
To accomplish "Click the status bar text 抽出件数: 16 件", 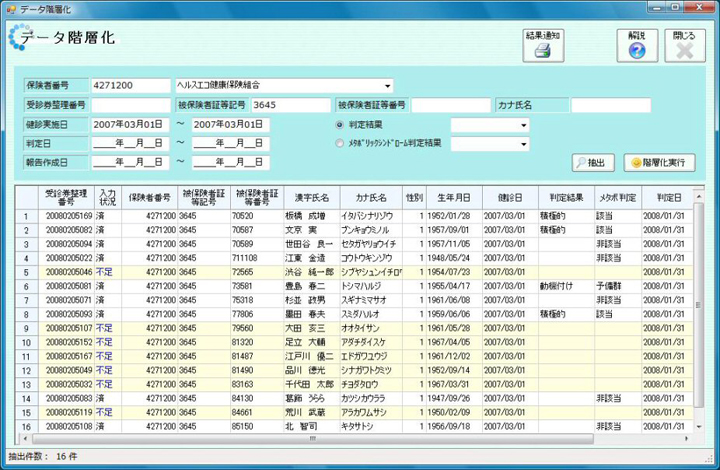I will point(43,457).
